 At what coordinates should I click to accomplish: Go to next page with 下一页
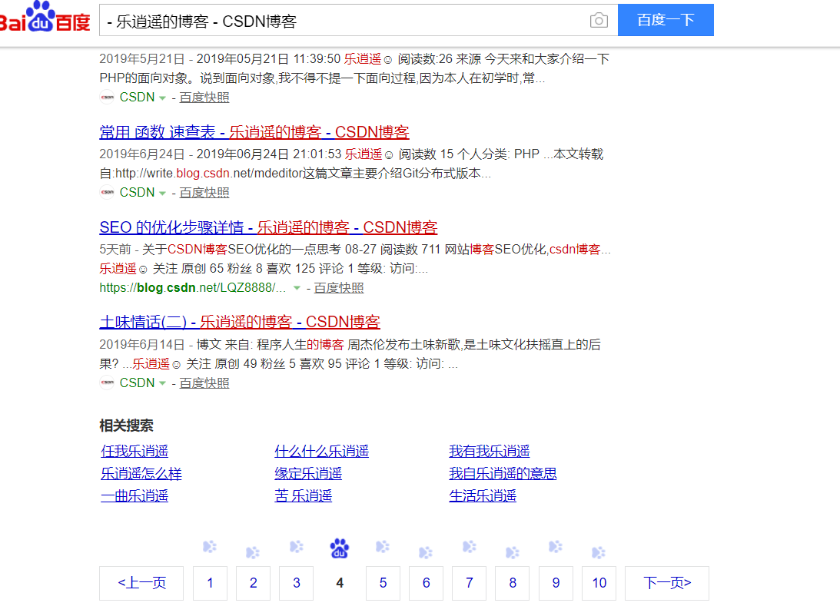(667, 583)
